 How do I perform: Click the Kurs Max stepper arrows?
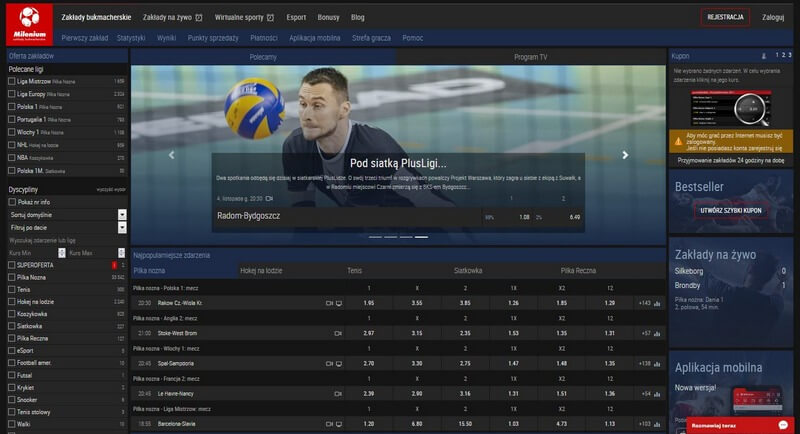pyautogui.click(x=121, y=253)
